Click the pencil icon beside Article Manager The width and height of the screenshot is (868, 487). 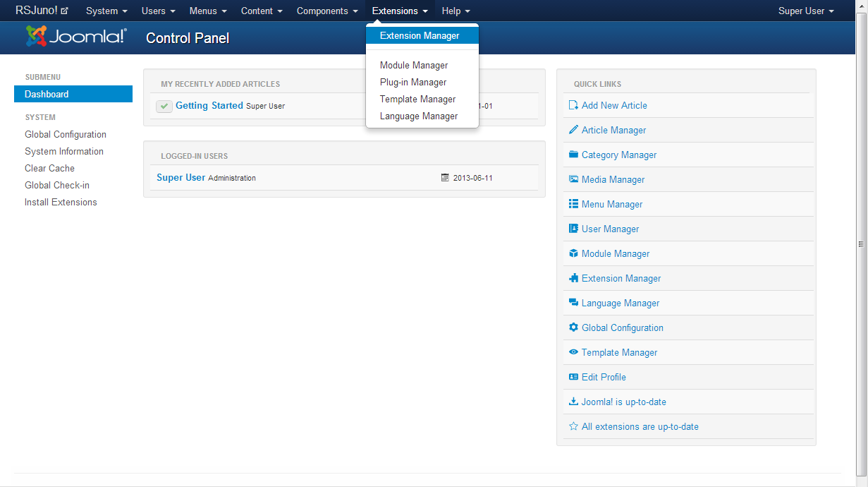click(x=573, y=130)
